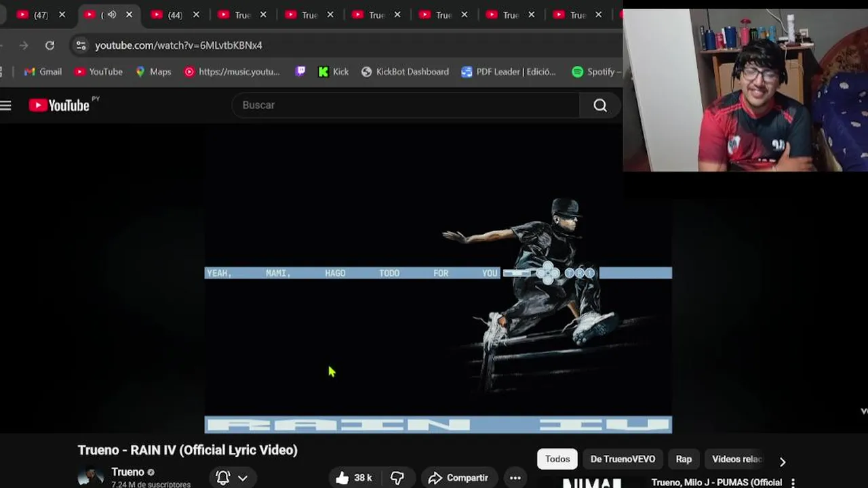This screenshot has width=868, height=488.
Task: Reload the page with the refresh icon
Action: 50,45
